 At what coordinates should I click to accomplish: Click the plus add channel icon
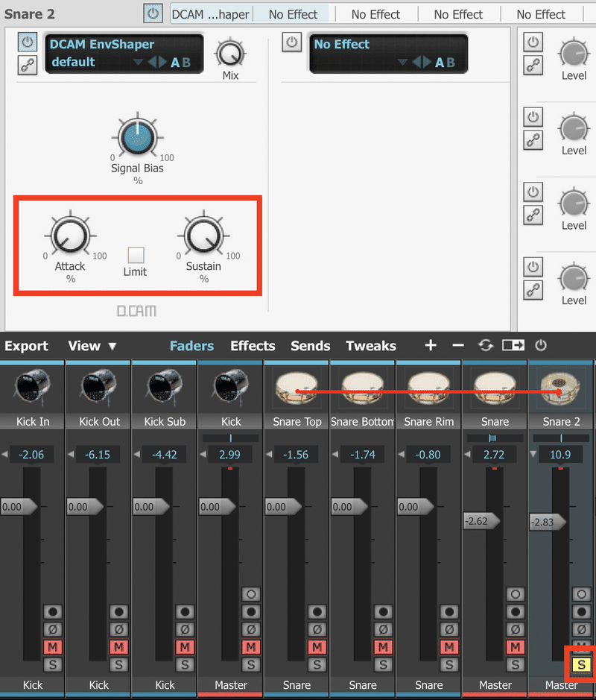pyautogui.click(x=431, y=345)
